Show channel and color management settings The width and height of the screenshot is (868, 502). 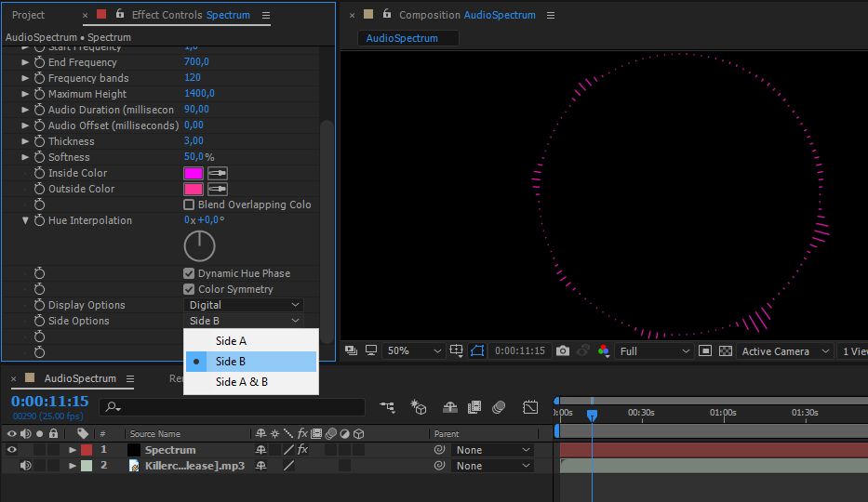pyautogui.click(x=604, y=351)
